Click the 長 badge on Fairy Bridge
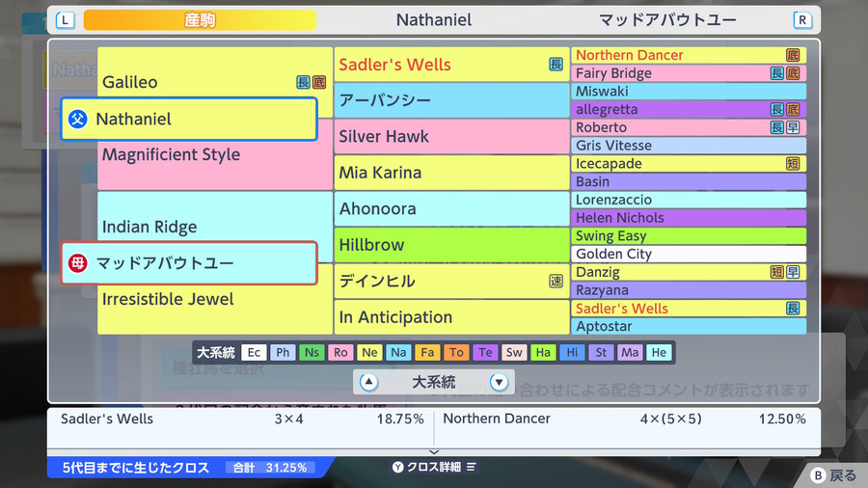This screenshot has height=488, width=868. pyautogui.click(x=777, y=73)
